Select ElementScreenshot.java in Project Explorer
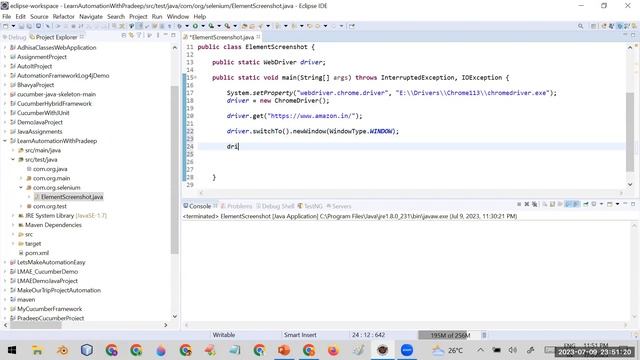This screenshot has width=640, height=360. pos(72,197)
